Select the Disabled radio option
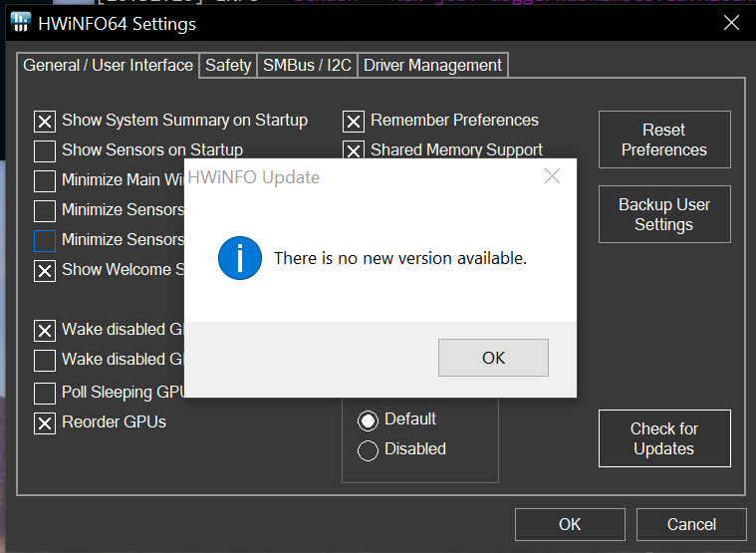Screen dimensions: 756x553 click(368, 450)
